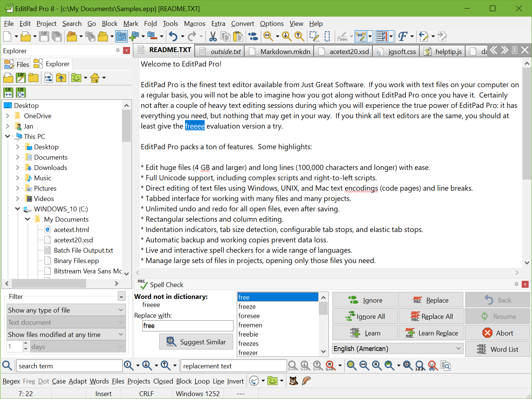This screenshot has height=399, width=532.
Task: Toggle the Closed search option
Action: tap(163, 381)
